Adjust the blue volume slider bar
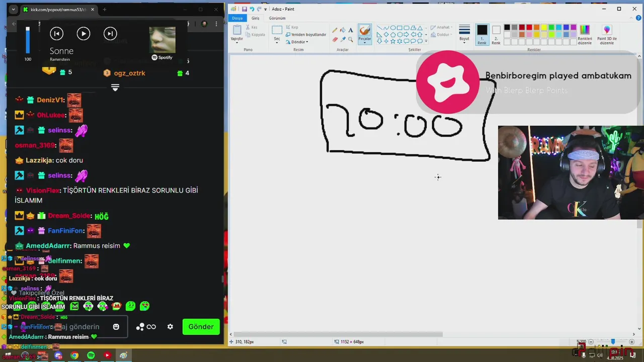The height and width of the screenshot is (362, 644). tap(28, 40)
